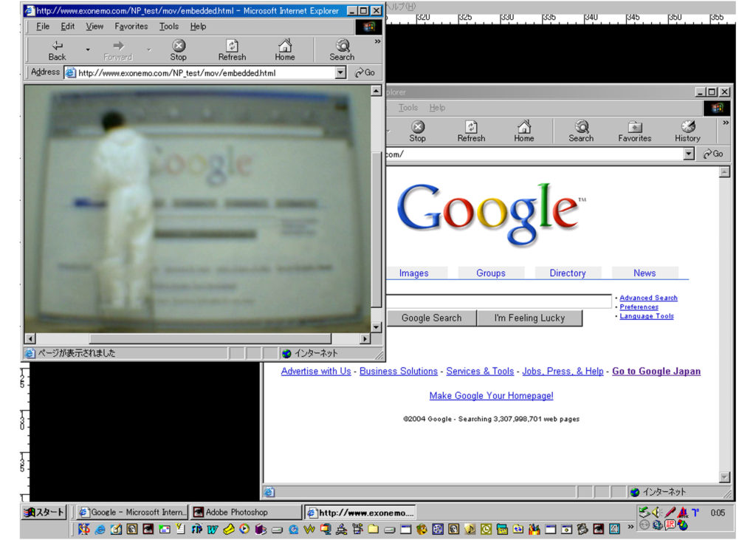Image resolution: width=756 pixels, height=540 pixels.
Task: Click speaker volume icon in system tray
Action: [x=656, y=513]
